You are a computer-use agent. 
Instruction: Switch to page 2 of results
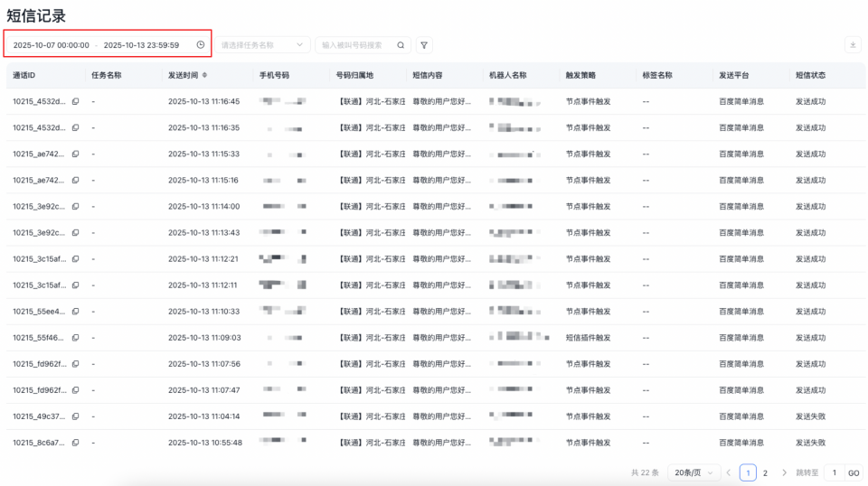(765, 472)
